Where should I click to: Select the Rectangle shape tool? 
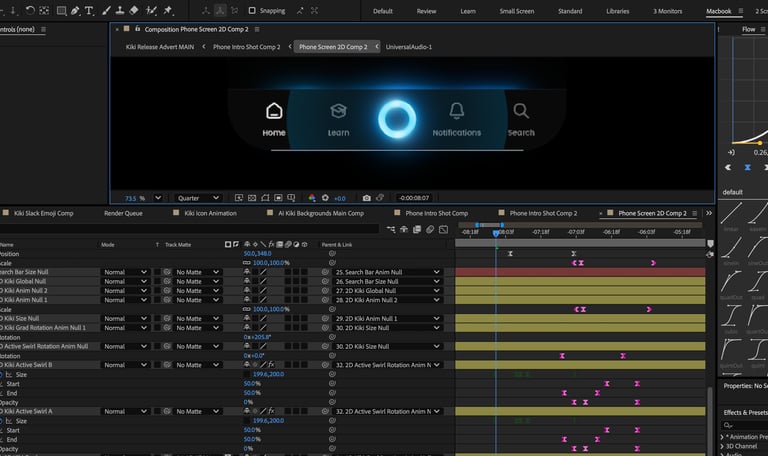pyautogui.click(x=61, y=11)
